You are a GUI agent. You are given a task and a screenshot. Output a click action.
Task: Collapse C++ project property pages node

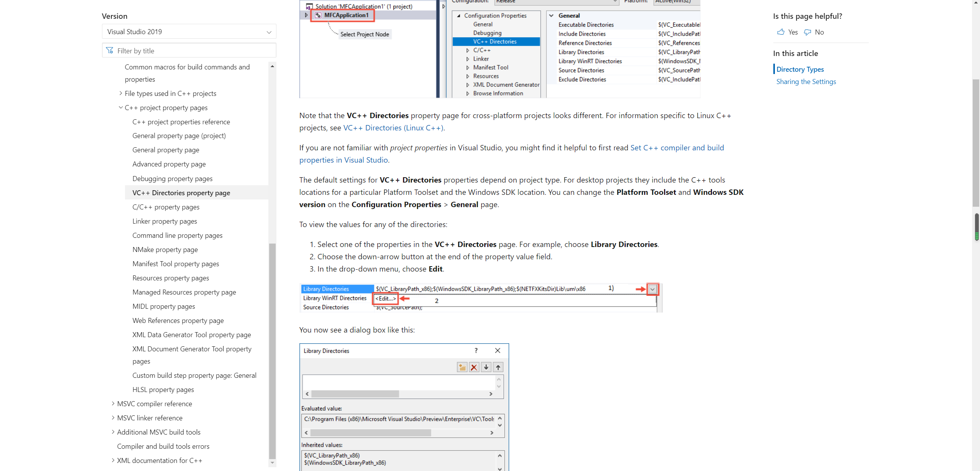click(x=121, y=107)
